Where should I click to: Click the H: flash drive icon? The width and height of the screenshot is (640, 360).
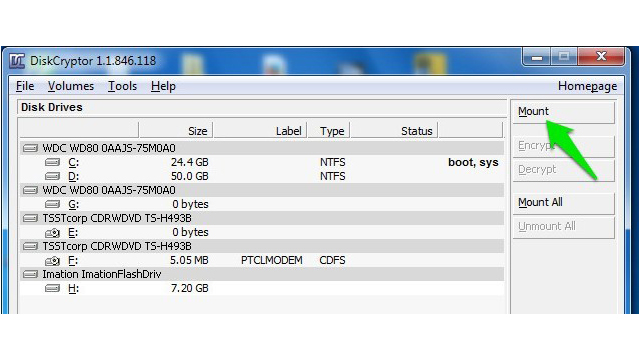coord(52,289)
